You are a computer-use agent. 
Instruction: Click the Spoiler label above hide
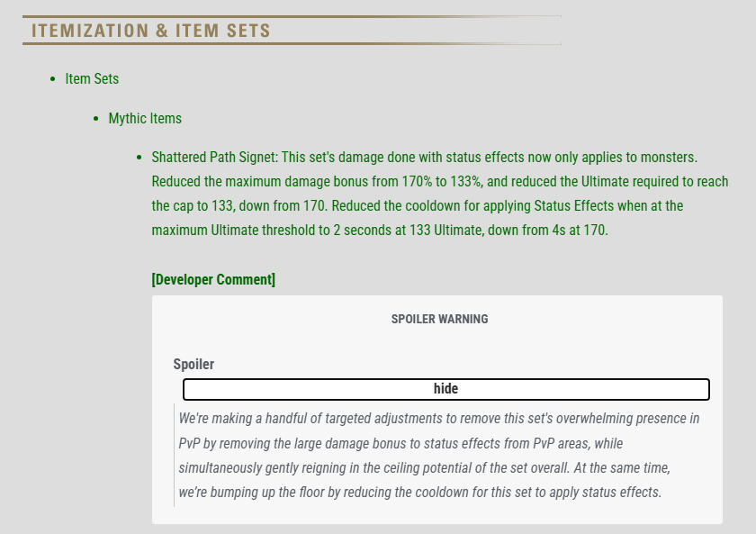click(193, 364)
